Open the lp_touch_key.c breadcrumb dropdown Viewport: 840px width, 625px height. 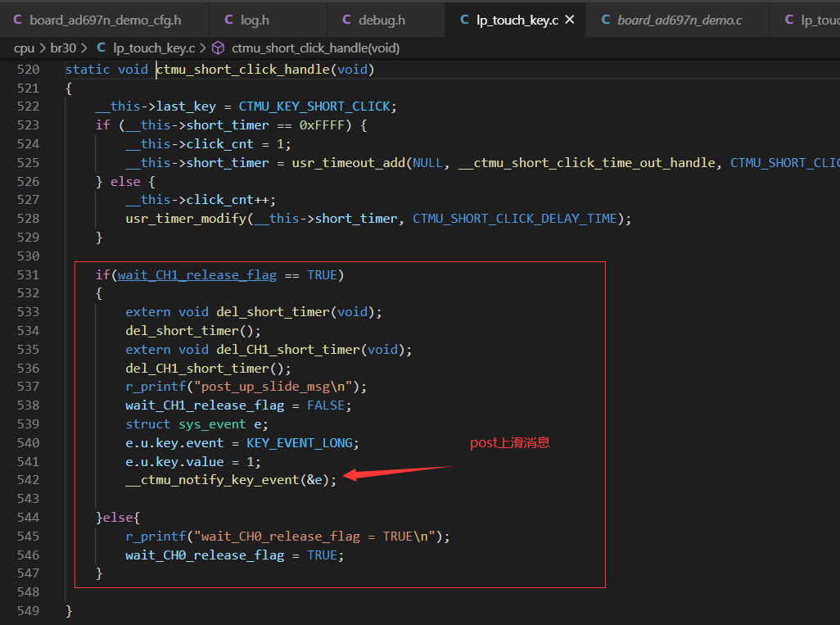154,48
